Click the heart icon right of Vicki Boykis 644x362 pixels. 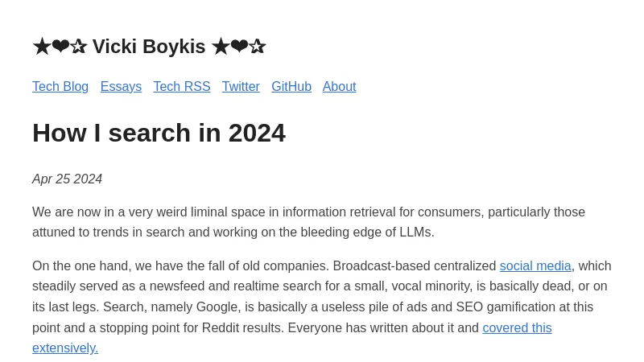pyautogui.click(x=239, y=47)
